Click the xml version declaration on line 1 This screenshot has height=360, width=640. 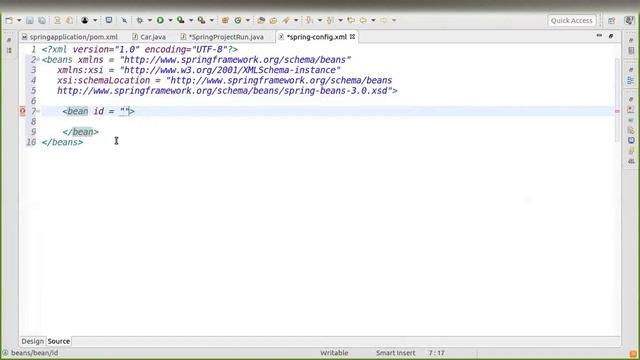click(x=140, y=49)
